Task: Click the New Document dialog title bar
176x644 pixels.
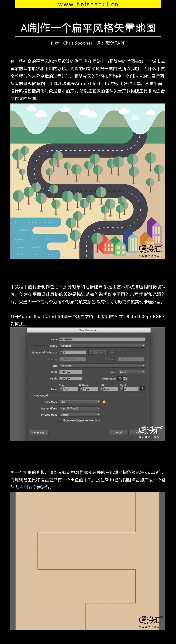Action: coord(89,330)
